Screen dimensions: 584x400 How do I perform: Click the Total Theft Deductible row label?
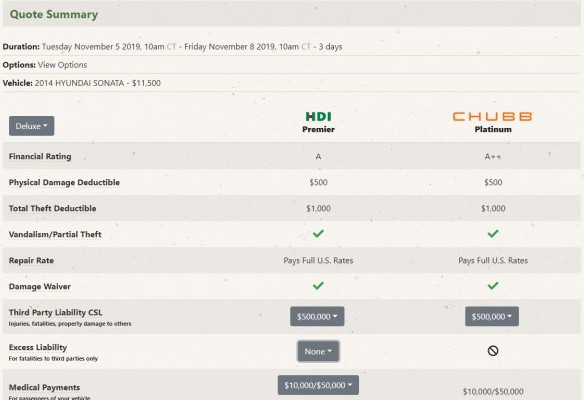point(53,209)
